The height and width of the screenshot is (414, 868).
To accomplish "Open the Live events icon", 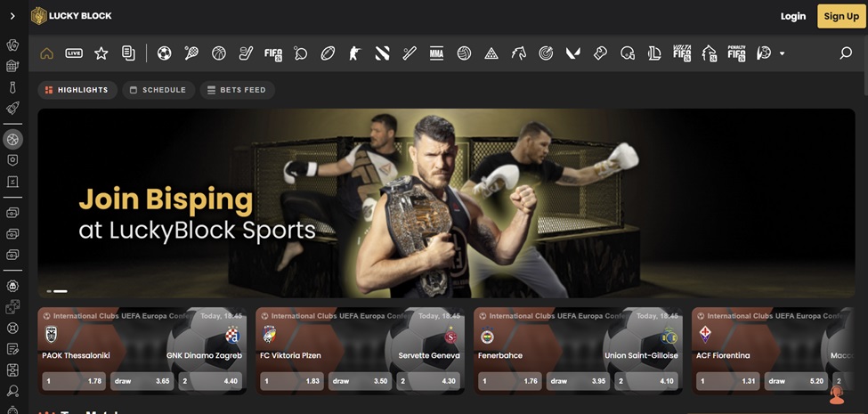I will 74,53.
